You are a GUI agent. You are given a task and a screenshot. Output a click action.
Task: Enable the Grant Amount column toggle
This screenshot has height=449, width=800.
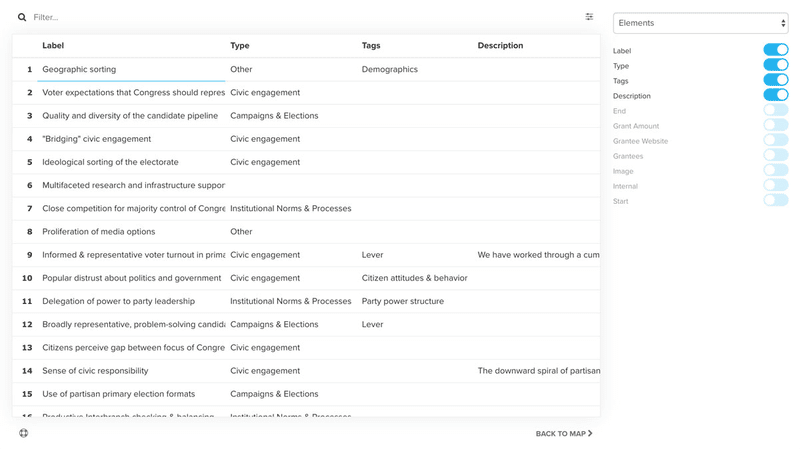[x=775, y=125]
